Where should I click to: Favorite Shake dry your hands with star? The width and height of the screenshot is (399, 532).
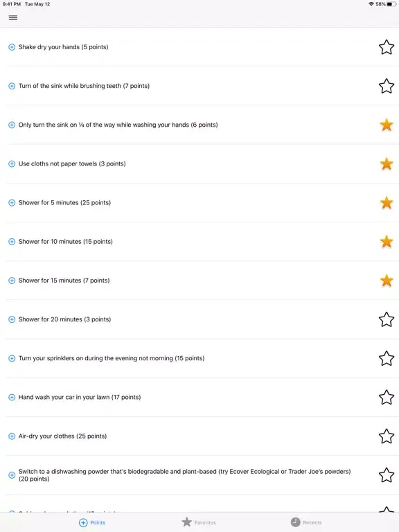387,47
